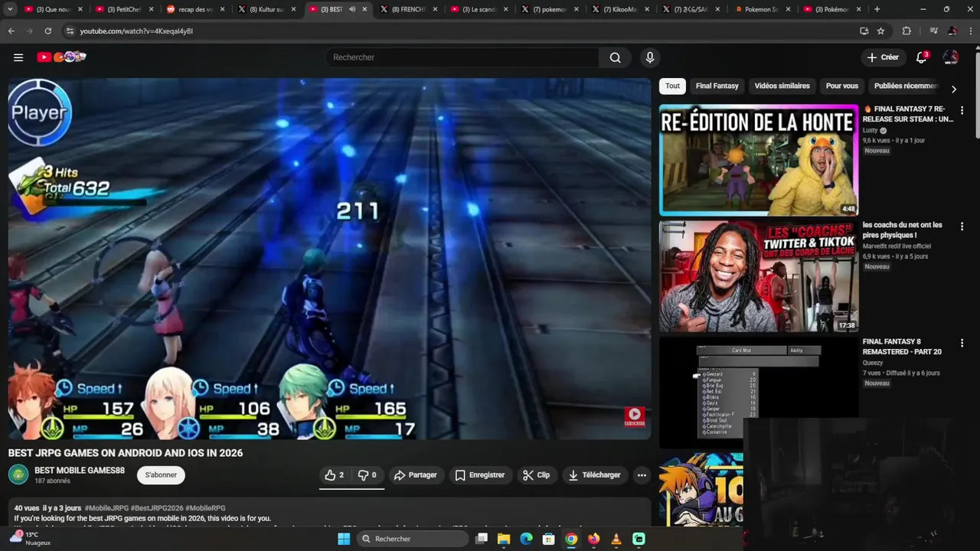Click the search magnifier button
980x551 pixels.
[615, 57]
